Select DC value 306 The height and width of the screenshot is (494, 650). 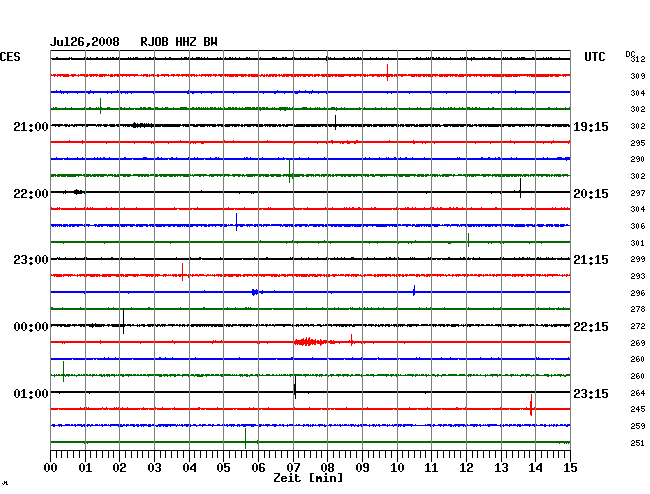638,226
